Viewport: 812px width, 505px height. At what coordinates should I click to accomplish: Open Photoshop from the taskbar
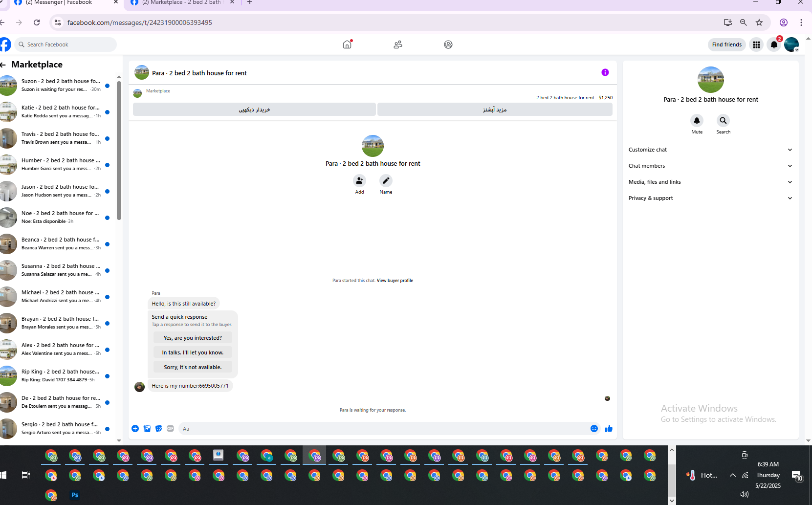(75, 495)
